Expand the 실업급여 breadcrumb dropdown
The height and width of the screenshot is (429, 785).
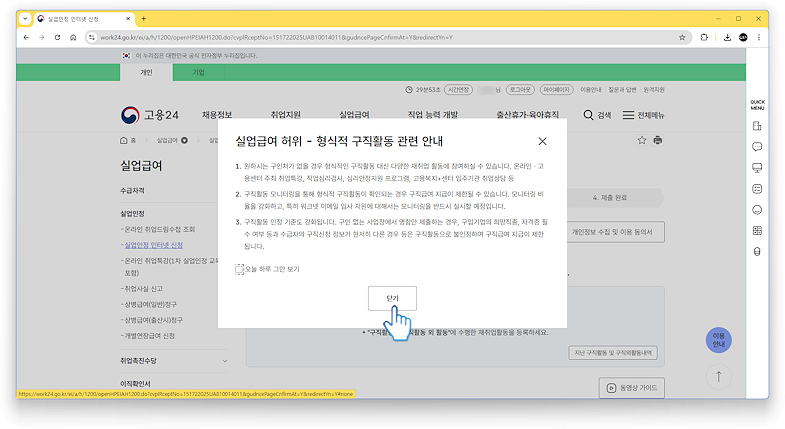tap(184, 141)
